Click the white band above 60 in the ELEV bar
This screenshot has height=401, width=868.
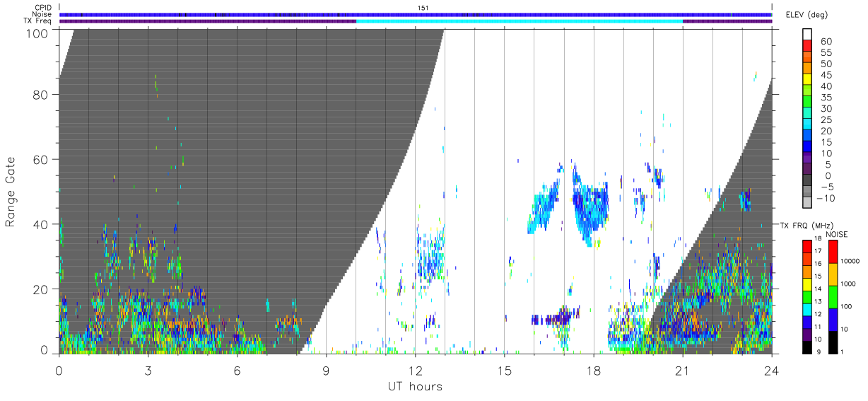(808, 35)
